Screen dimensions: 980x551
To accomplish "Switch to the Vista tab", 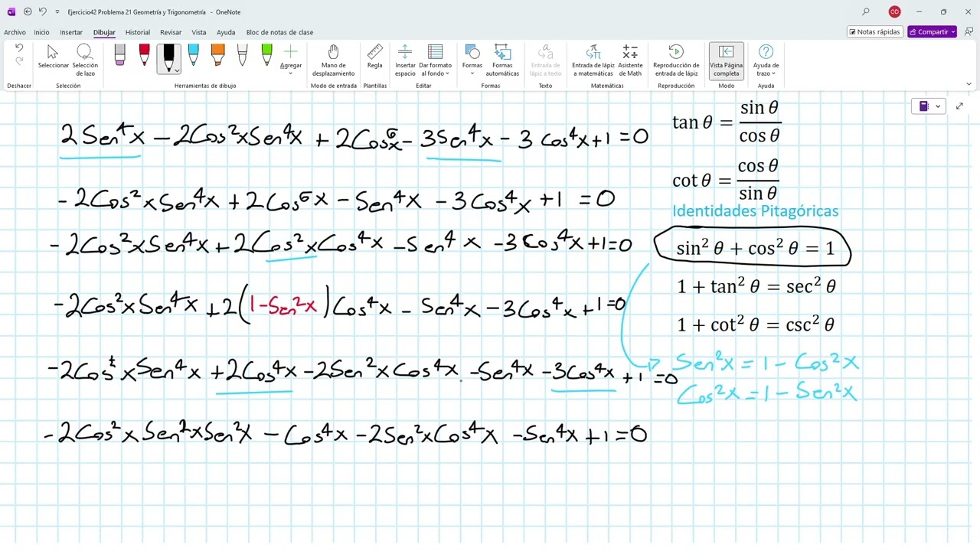I will (199, 32).
